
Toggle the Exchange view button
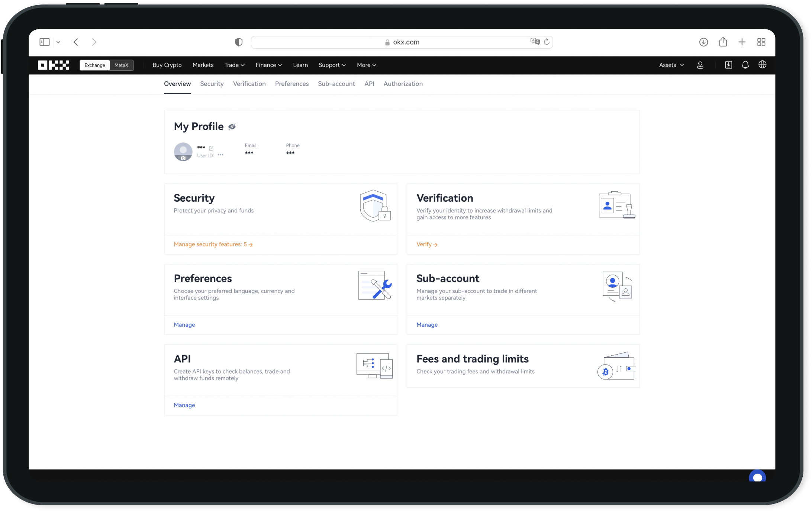coord(94,65)
